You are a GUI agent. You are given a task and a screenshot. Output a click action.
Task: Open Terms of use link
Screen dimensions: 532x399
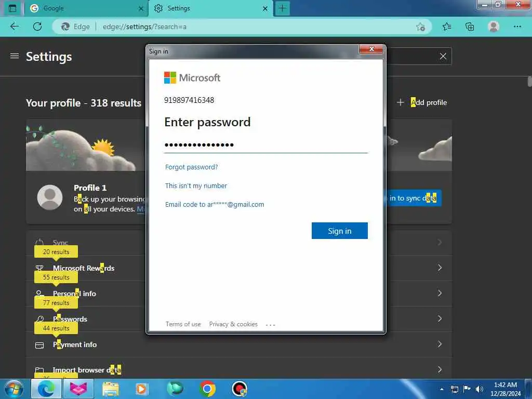[x=183, y=324]
